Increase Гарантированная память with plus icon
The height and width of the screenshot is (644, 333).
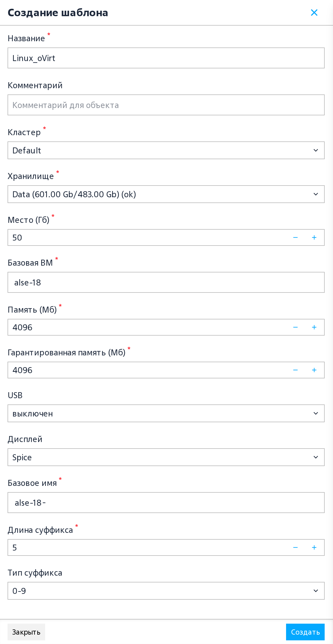point(314,370)
